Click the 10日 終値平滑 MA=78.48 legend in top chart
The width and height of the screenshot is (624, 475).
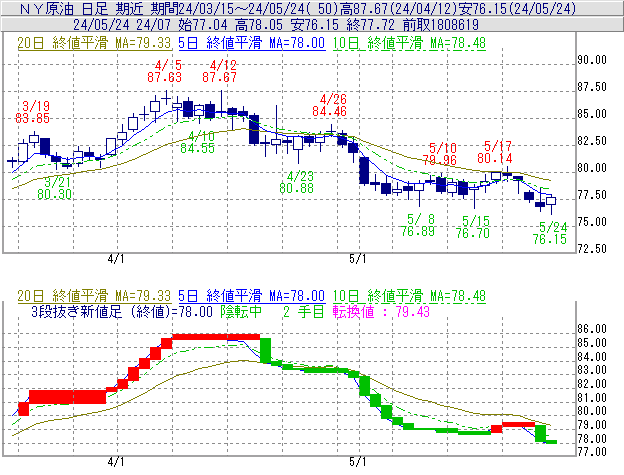tap(409, 43)
